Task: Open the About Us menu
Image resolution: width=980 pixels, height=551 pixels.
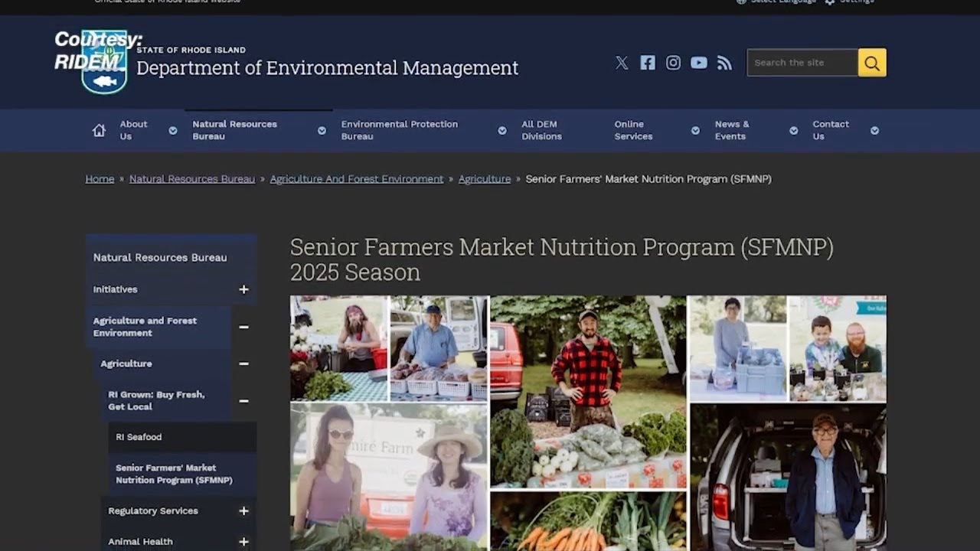Action: (133, 130)
